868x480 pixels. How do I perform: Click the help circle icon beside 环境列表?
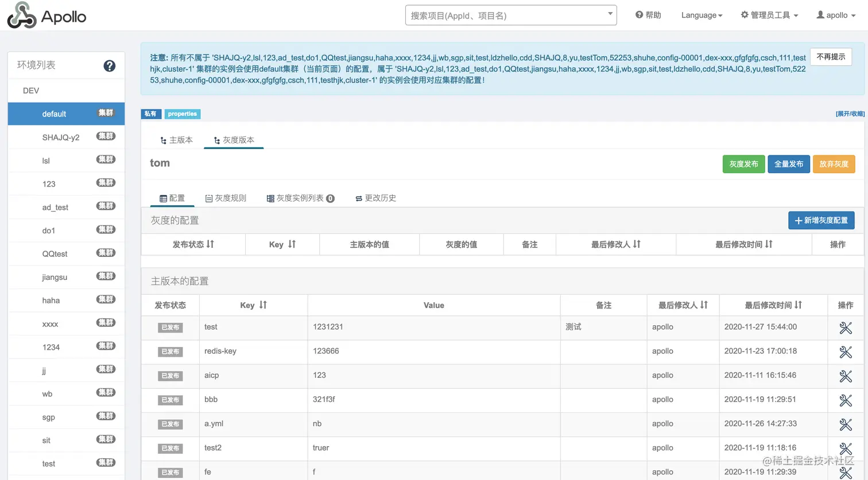click(109, 65)
